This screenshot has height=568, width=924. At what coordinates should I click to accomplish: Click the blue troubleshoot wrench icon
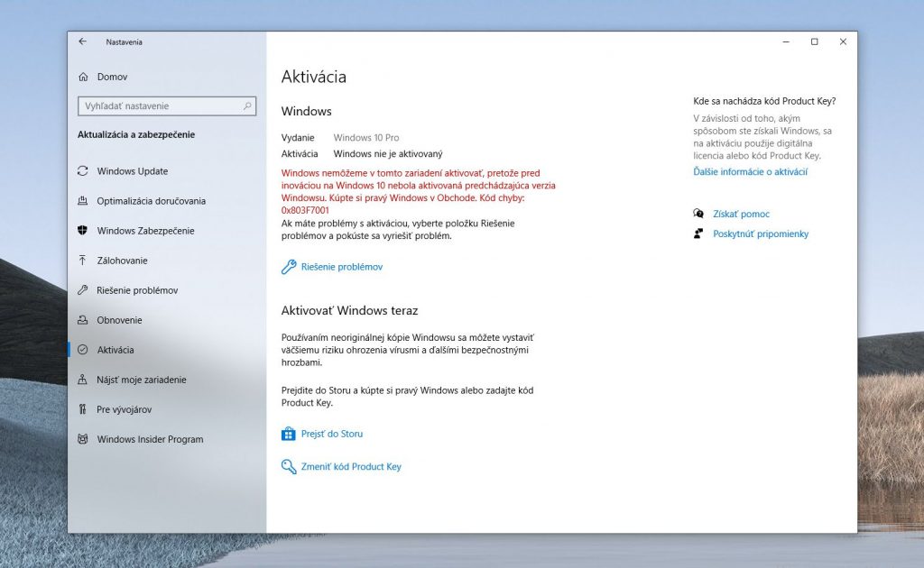289,267
